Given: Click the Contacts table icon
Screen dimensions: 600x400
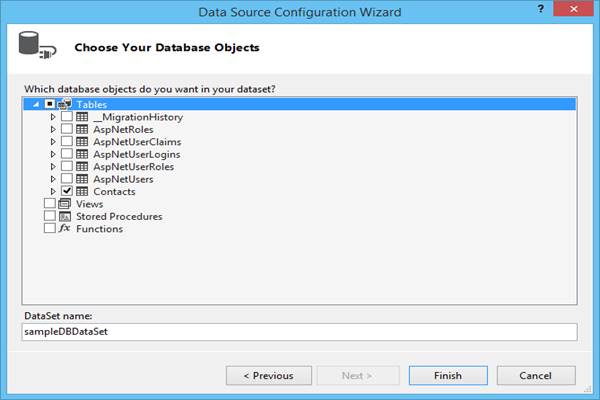Looking at the screenshot, I should pos(82,191).
